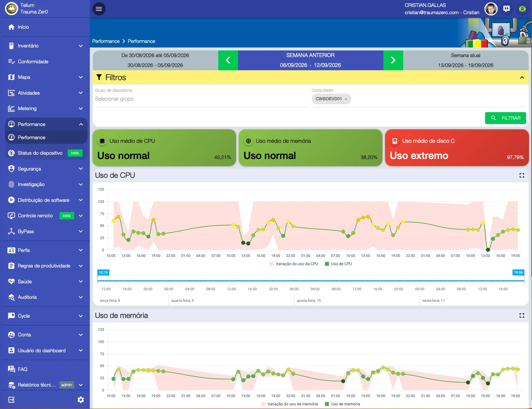This screenshot has height=409, width=532.
Task: Click Regras de produtividade clipboard icon
Action: (11, 266)
